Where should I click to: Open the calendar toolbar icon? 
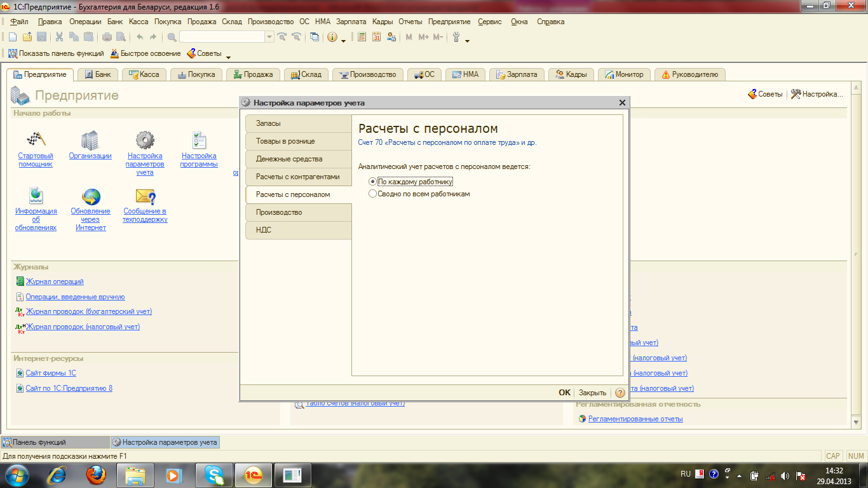377,37
